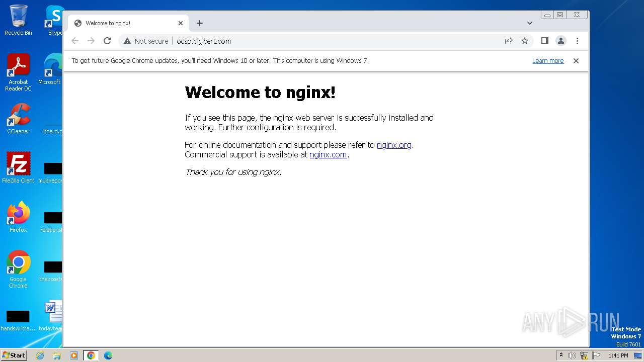Open the volume control in tray

click(572, 355)
